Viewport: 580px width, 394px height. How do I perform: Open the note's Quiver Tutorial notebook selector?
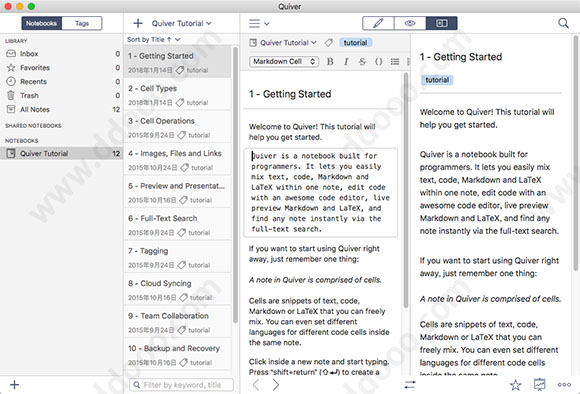click(288, 43)
